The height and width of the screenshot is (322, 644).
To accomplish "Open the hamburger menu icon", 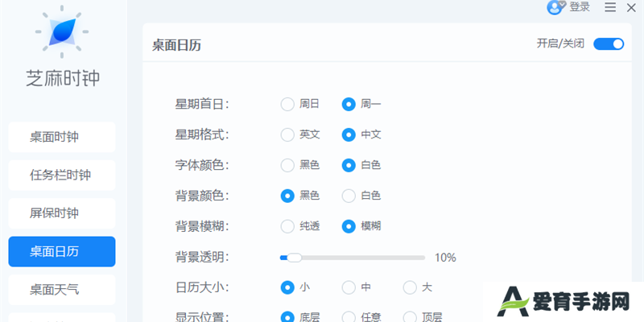I will tap(610, 7).
